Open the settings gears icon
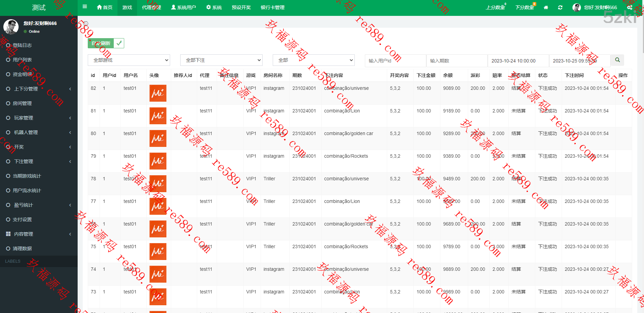This screenshot has height=313, width=644. click(x=629, y=7)
